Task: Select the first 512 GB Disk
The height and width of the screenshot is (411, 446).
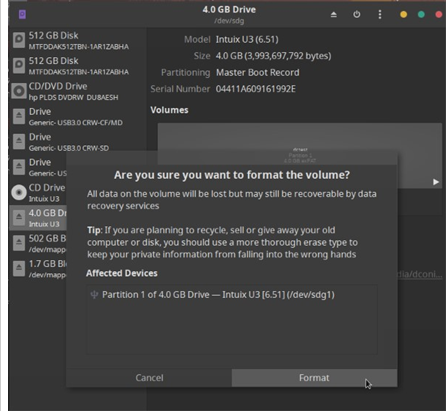Action: click(77, 40)
